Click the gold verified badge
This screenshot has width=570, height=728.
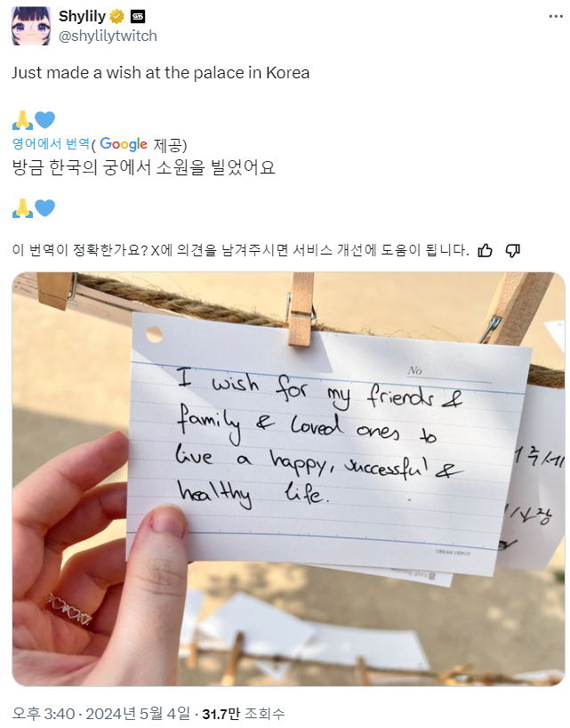[x=116, y=17]
